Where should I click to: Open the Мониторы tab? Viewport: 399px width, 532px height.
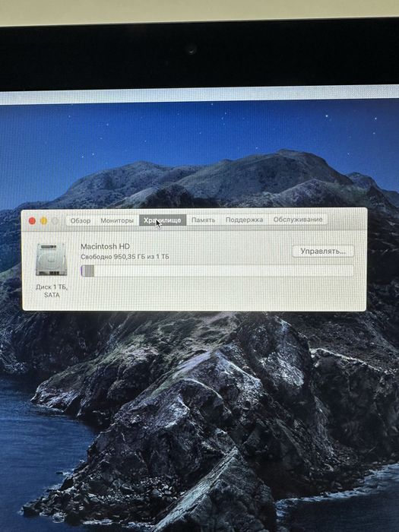(x=117, y=220)
